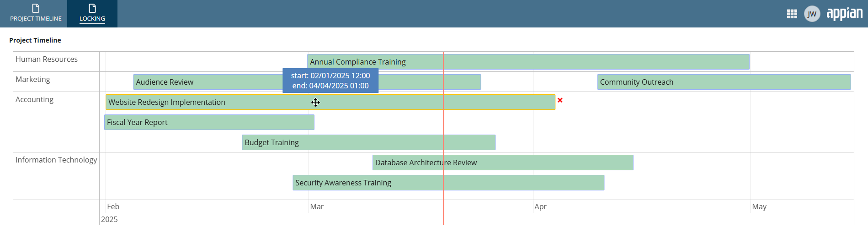Select the Annual Compliance Training bar

pyautogui.click(x=528, y=62)
